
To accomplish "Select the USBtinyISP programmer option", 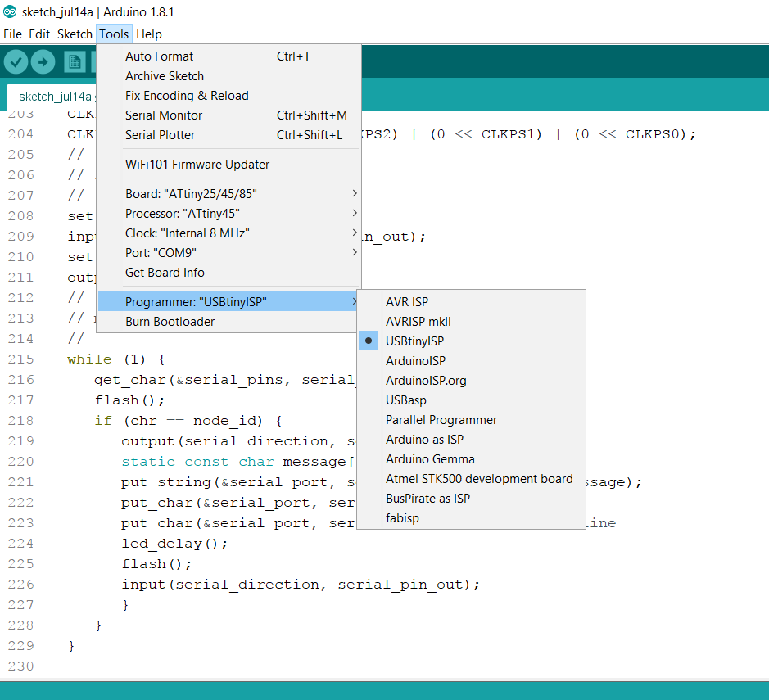I will tap(471, 341).
